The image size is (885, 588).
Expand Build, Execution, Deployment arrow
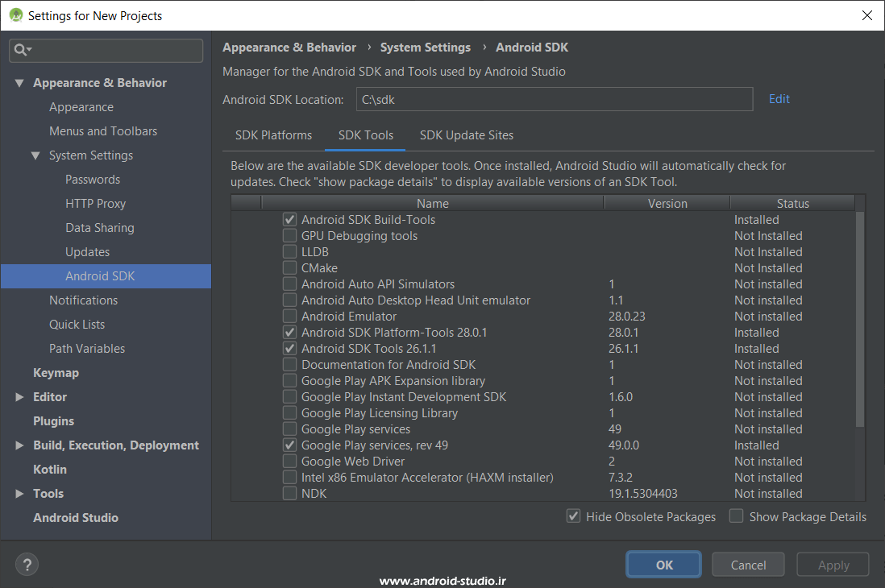pos(19,445)
